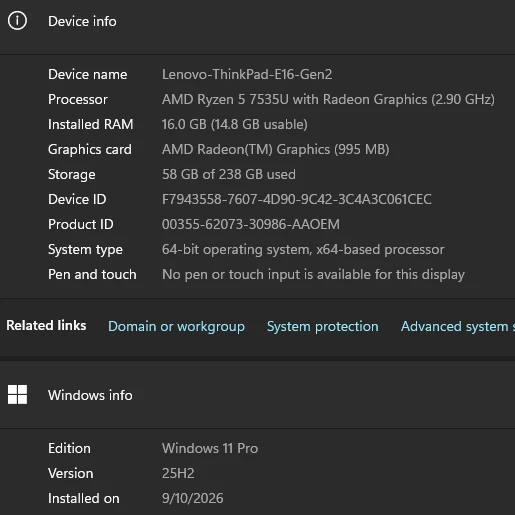Click the Pen and touch label
The height and width of the screenshot is (515, 515).
pyautogui.click(x=92, y=275)
